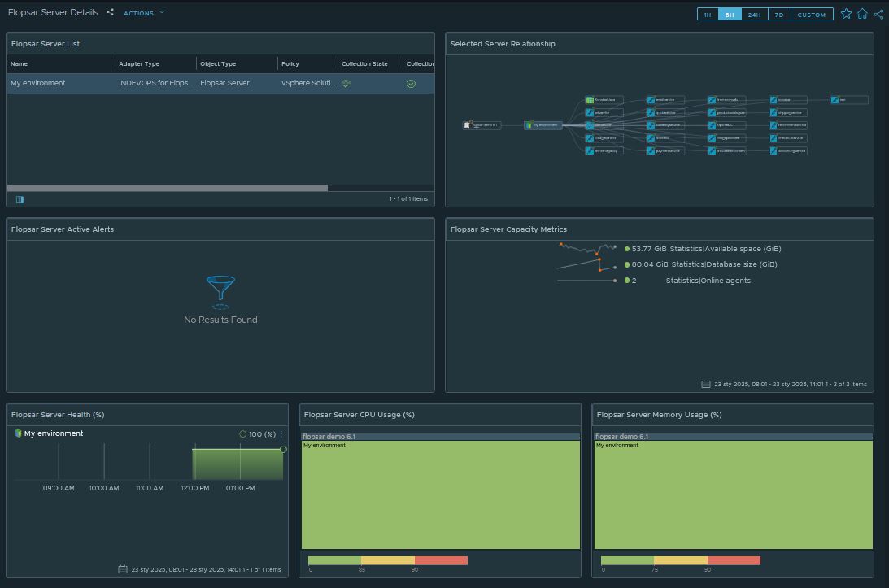Select My environment node in relationship graph
889x588 pixels.
point(543,125)
